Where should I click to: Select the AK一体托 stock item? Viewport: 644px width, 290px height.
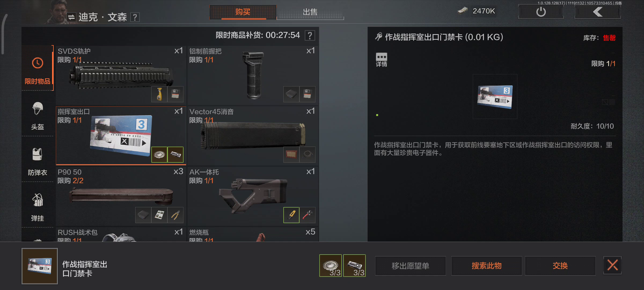tap(253, 196)
